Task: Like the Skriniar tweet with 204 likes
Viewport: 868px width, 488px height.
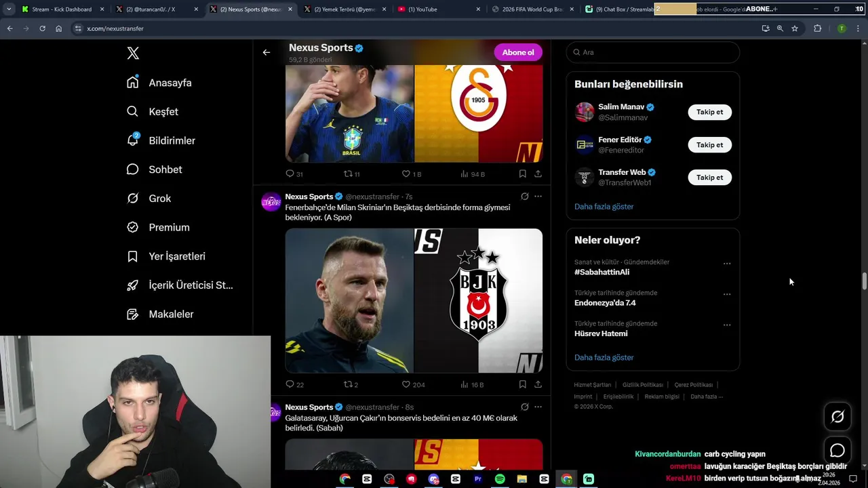Action: pos(413,384)
